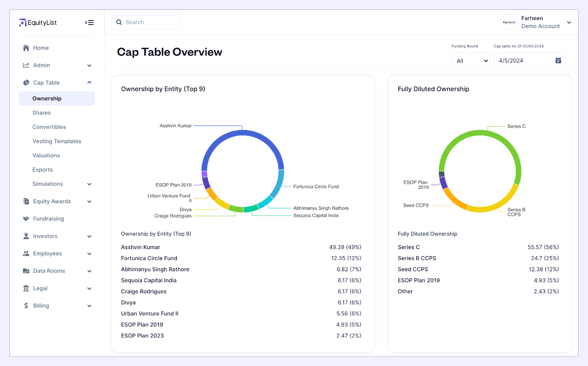
Task: Collapse the sidebar with the collapse arrow
Action: click(x=89, y=22)
